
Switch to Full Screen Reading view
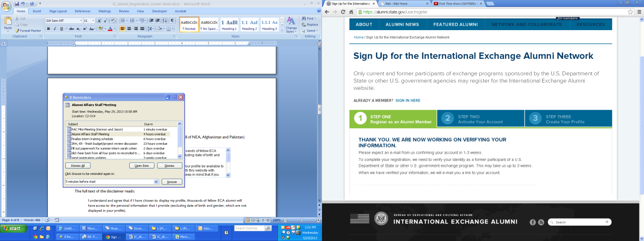pos(253,220)
